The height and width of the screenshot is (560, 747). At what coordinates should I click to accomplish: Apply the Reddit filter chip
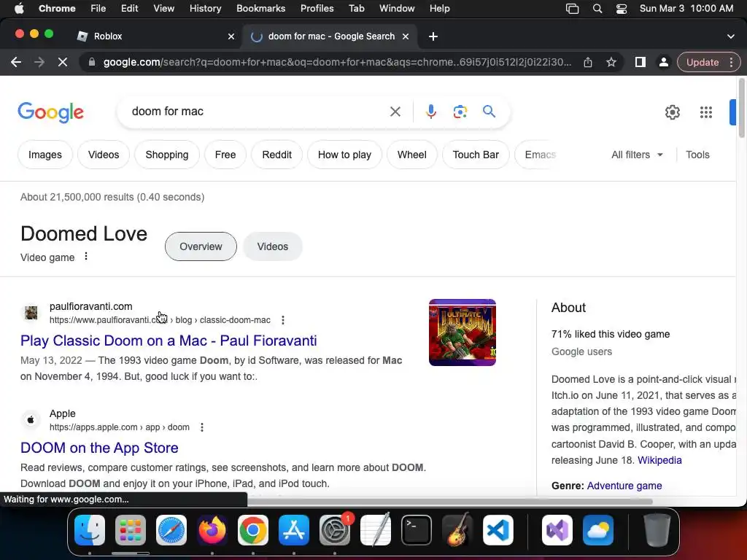tap(276, 155)
